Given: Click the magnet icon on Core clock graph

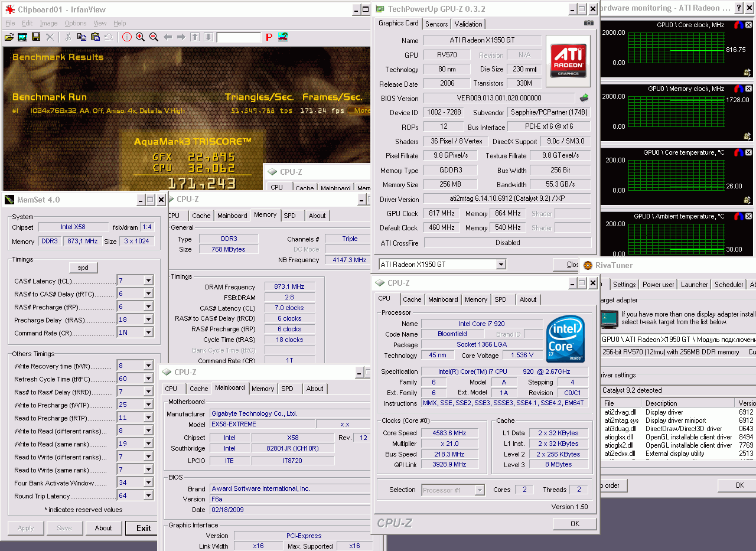Looking at the screenshot, I should click(x=738, y=25).
